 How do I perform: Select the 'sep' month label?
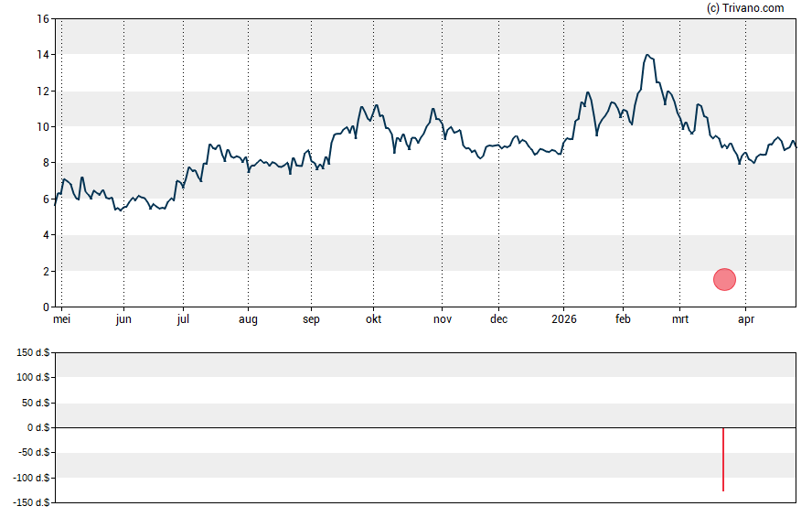[x=311, y=320]
